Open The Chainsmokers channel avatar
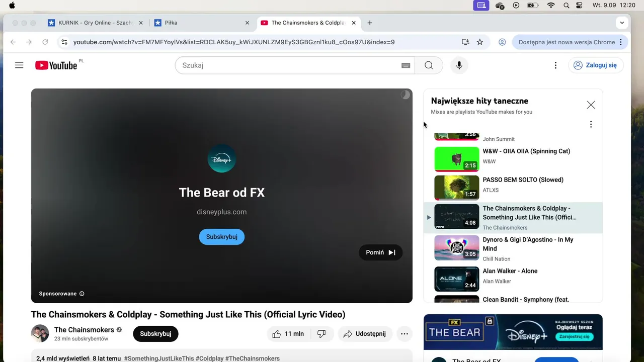 pyautogui.click(x=40, y=333)
